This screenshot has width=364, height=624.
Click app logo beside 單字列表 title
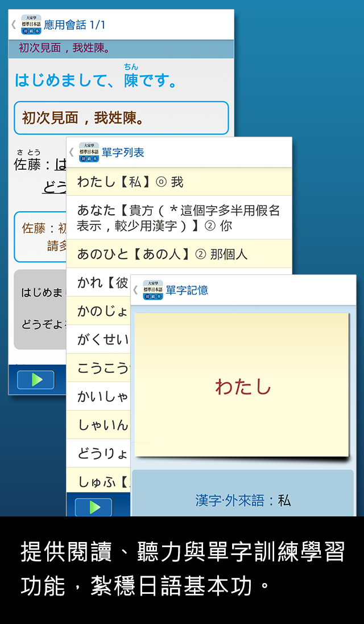pos(89,153)
